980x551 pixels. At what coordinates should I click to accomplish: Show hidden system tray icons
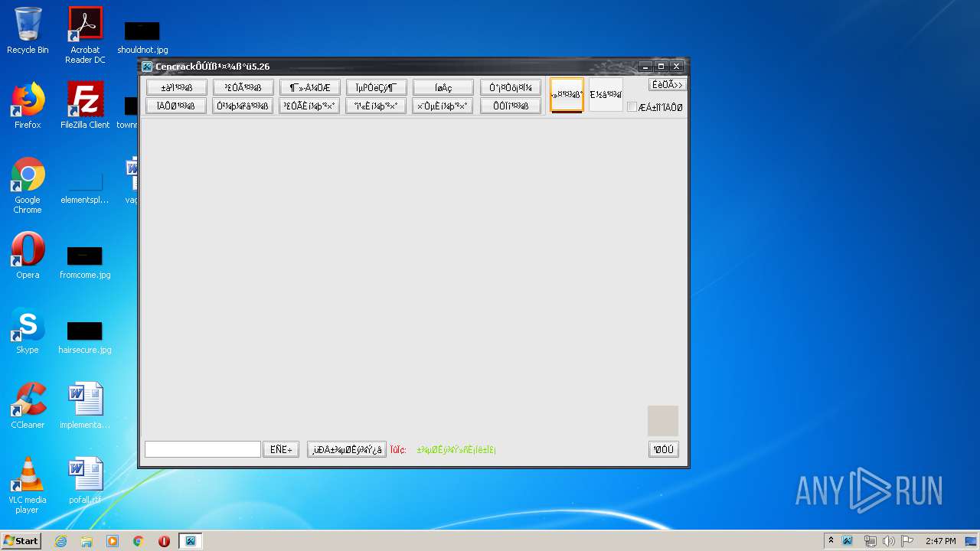tap(831, 541)
